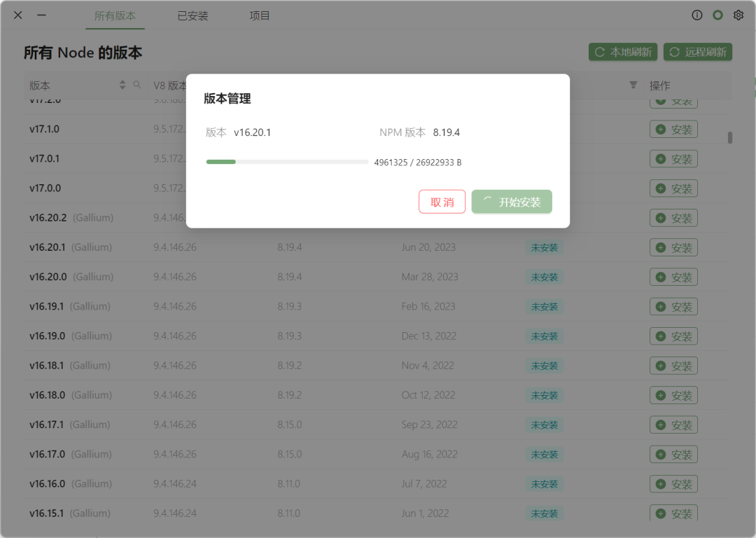Image resolution: width=756 pixels, height=538 pixels.
Task: Select v17.0.1 version text
Action: (x=44, y=159)
